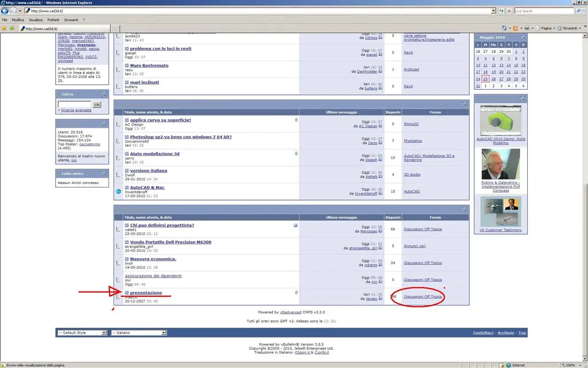
Task: Go to last post by Marcogeo icon
Action: tap(380, 231)
